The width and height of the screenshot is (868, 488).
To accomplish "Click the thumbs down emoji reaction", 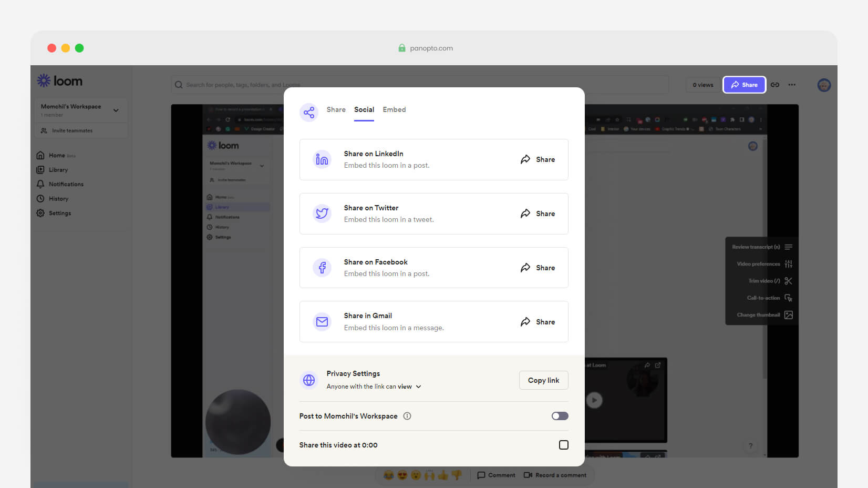I will click(x=457, y=475).
